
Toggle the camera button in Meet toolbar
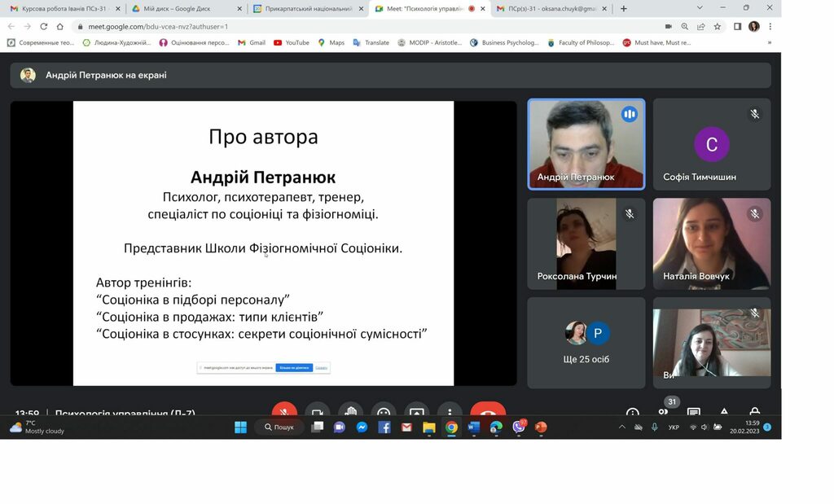(317, 411)
